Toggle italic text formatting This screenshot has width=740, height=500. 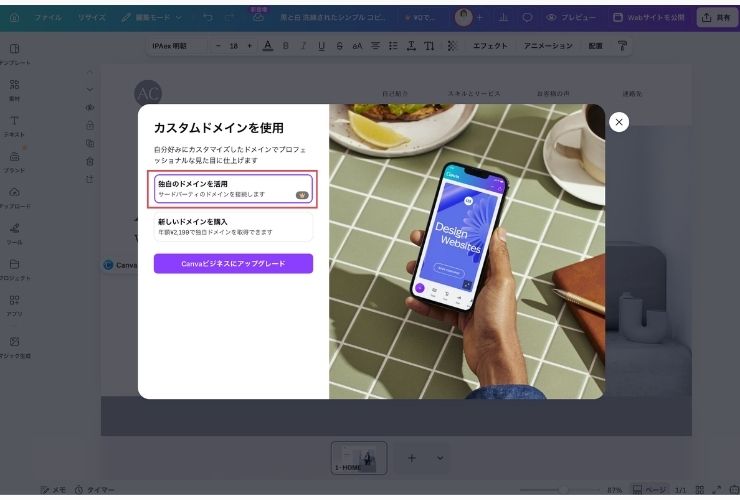[x=303, y=46]
